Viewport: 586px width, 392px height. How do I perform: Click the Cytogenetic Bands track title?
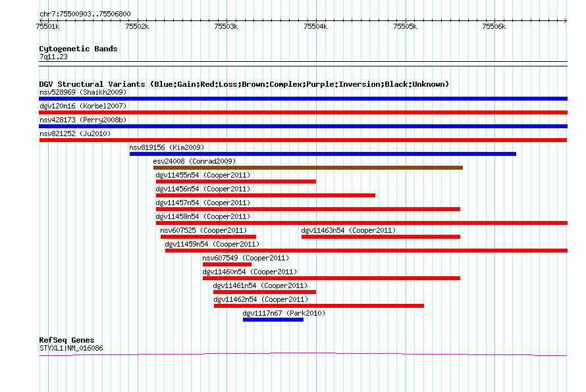pyautogui.click(x=78, y=49)
